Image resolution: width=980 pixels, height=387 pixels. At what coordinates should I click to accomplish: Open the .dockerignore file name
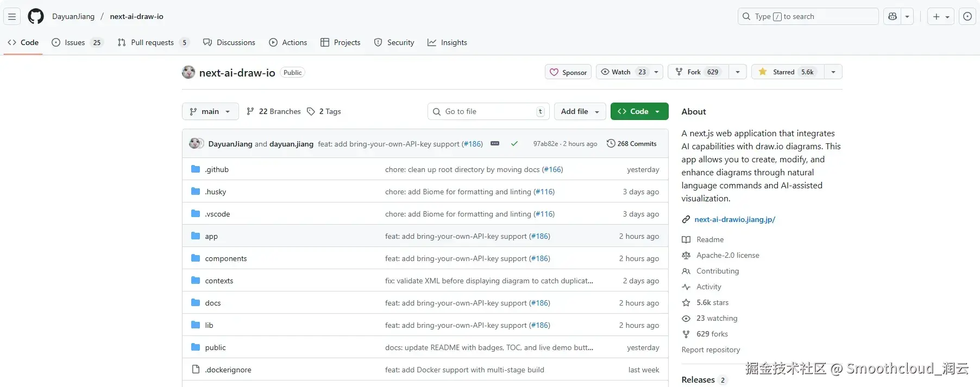(x=228, y=370)
